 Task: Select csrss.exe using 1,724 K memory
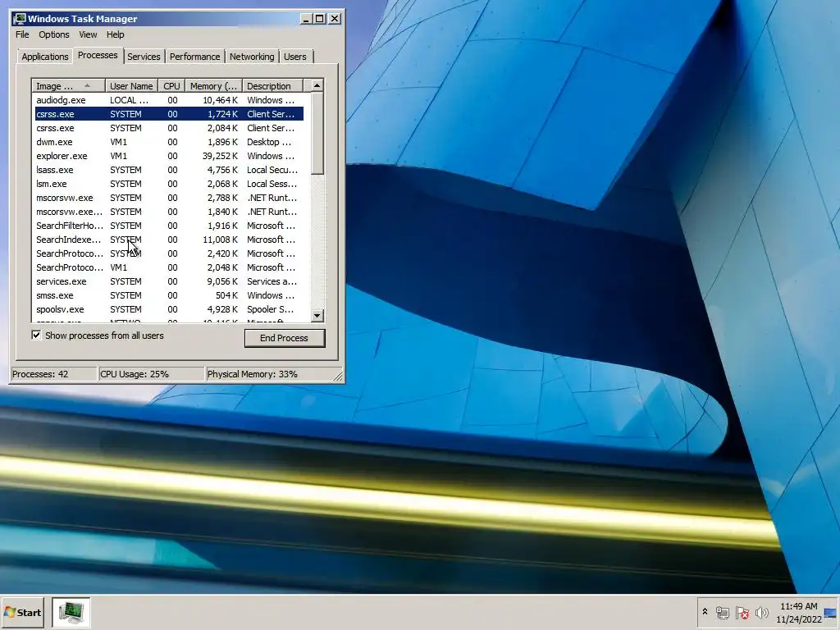click(x=169, y=114)
